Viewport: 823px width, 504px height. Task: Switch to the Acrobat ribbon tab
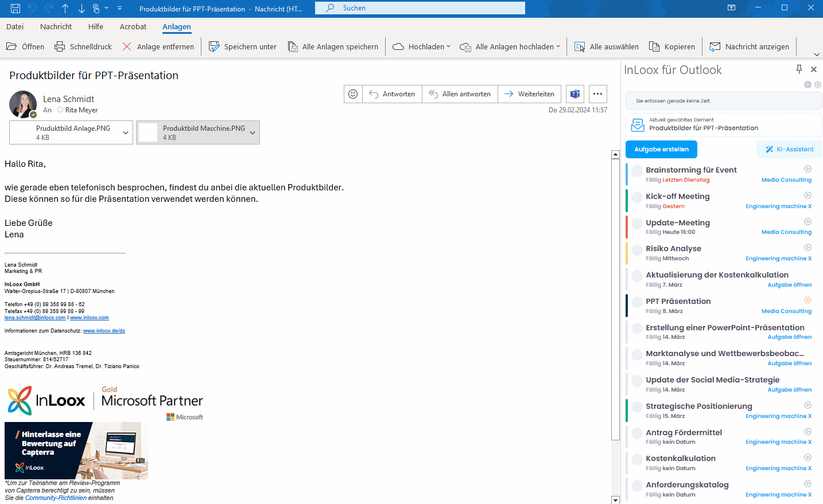click(x=133, y=26)
